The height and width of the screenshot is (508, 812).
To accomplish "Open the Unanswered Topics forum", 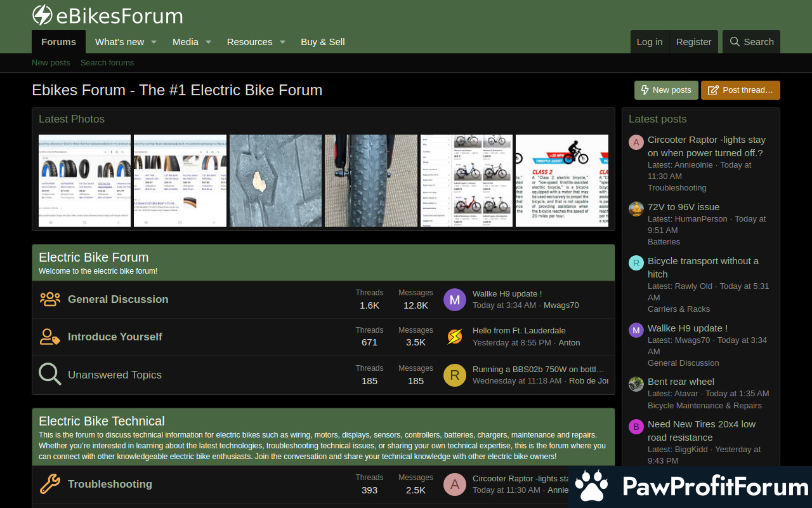I will 115,375.
